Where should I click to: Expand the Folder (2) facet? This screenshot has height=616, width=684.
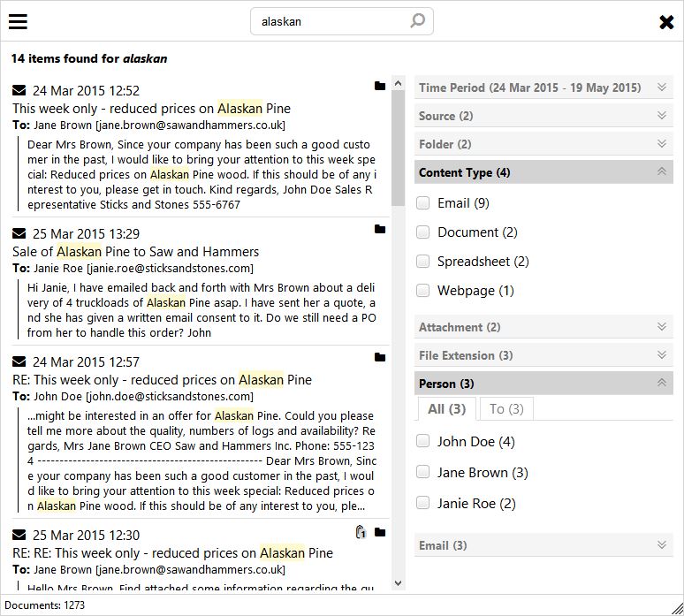[x=543, y=144]
